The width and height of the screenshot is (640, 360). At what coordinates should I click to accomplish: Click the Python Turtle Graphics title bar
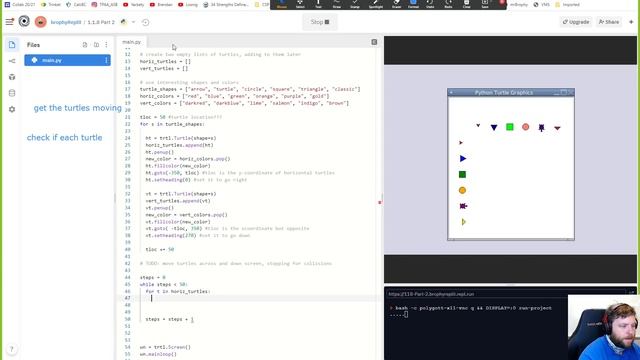[x=511, y=93]
